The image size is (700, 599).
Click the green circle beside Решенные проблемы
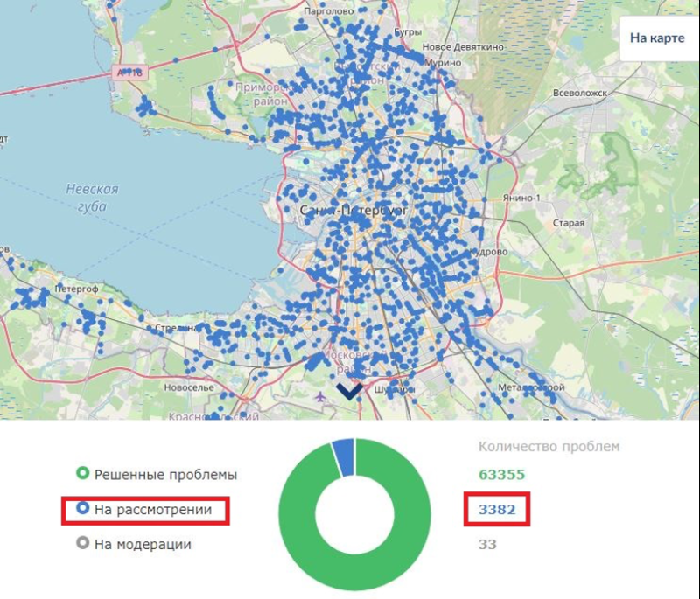pyautogui.click(x=83, y=474)
